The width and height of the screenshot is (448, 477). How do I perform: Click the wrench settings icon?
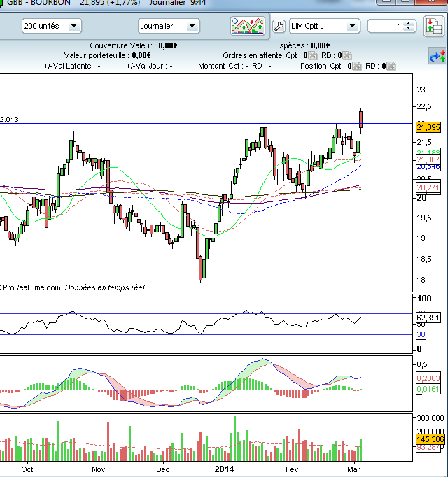279,26
